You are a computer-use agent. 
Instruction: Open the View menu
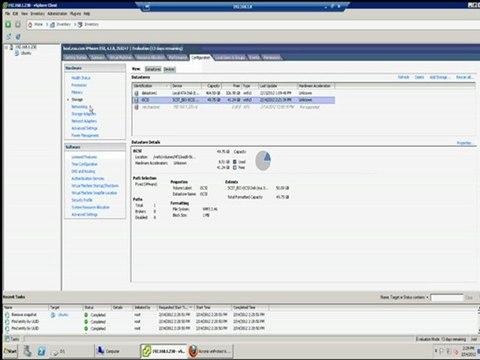tap(24, 14)
